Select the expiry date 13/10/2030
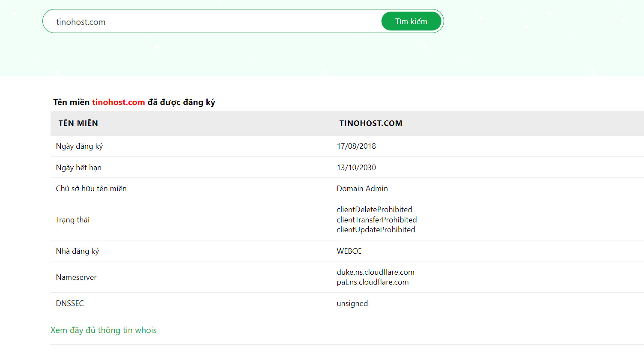Image resolution: width=644 pixels, height=363 pixels. point(356,168)
